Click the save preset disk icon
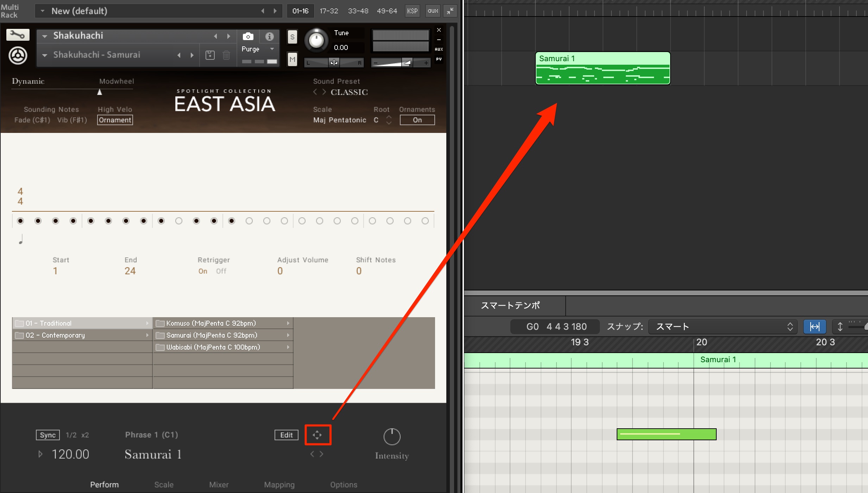This screenshot has width=868, height=493. tap(210, 55)
